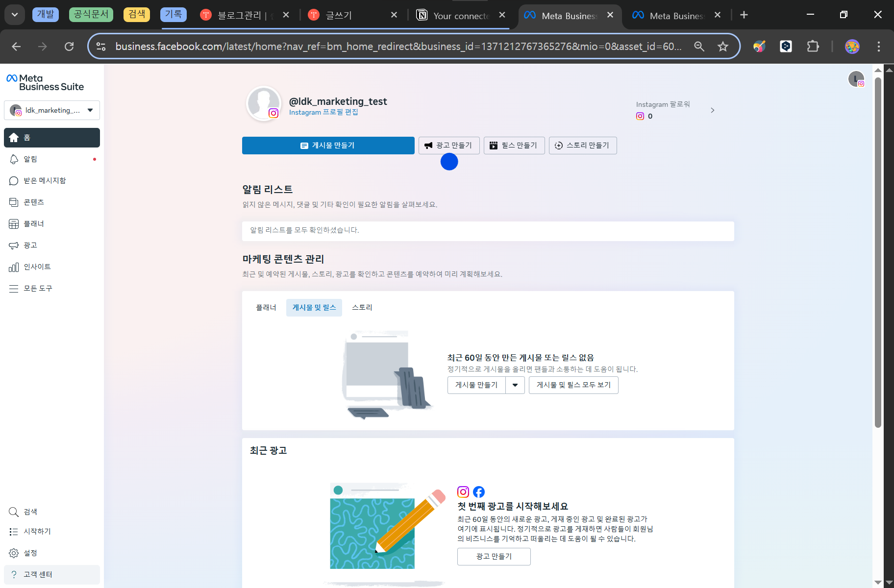Image resolution: width=894 pixels, height=588 pixels.
Task: Go back with browser back arrow
Action: tap(16, 47)
